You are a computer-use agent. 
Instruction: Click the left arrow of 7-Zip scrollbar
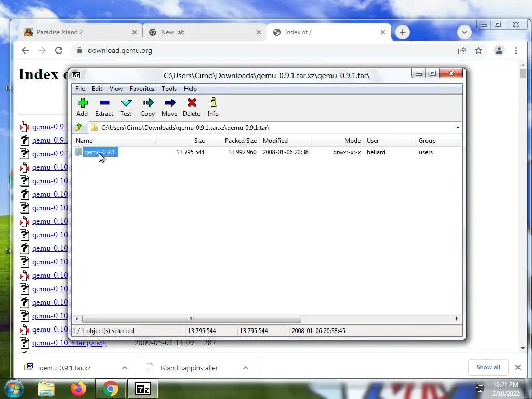[x=77, y=318]
